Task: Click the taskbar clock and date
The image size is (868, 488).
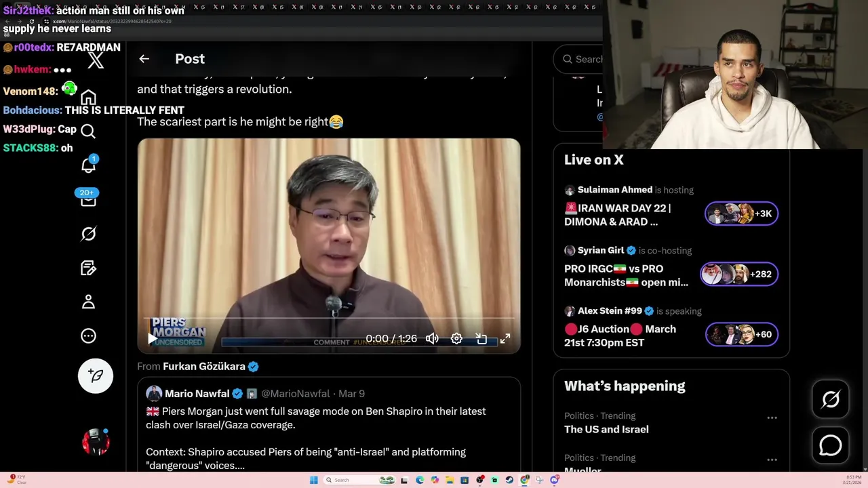Action: coord(852,480)
